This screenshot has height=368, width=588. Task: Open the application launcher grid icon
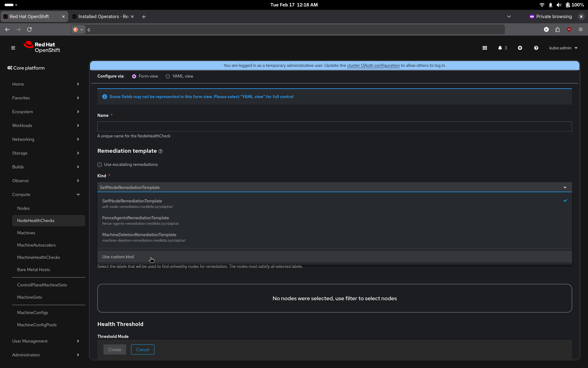[484, 48]
